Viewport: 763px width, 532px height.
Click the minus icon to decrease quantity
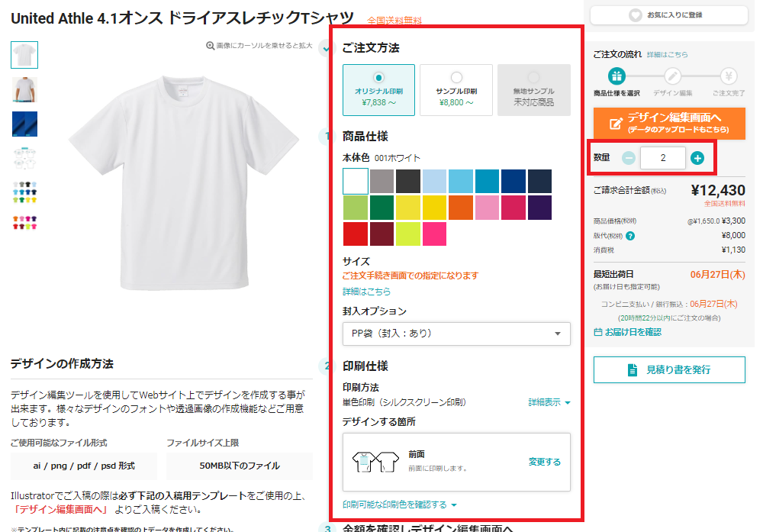[628, 158]
